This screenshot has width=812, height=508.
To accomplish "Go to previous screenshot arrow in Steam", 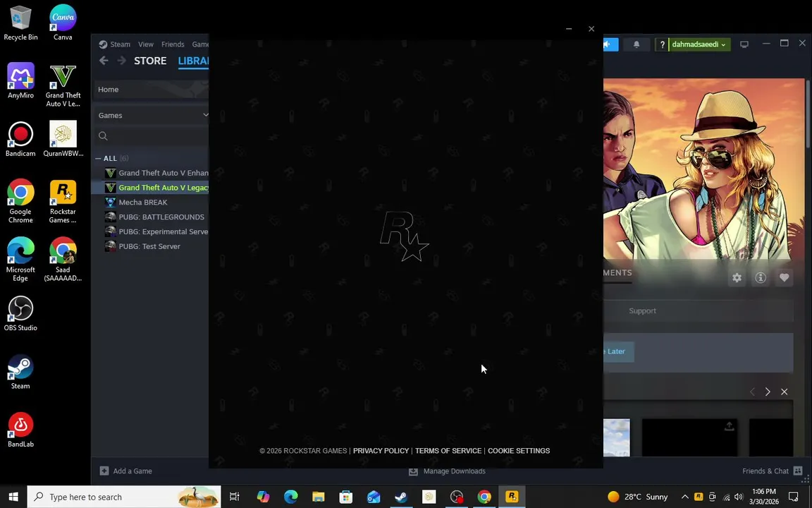I will point(752,392).
